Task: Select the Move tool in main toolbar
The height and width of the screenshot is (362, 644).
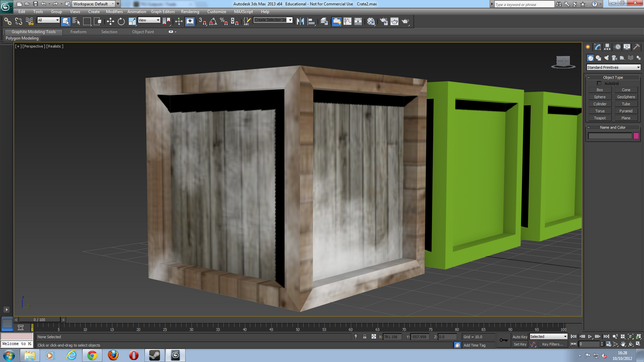Action: [110, 21]
